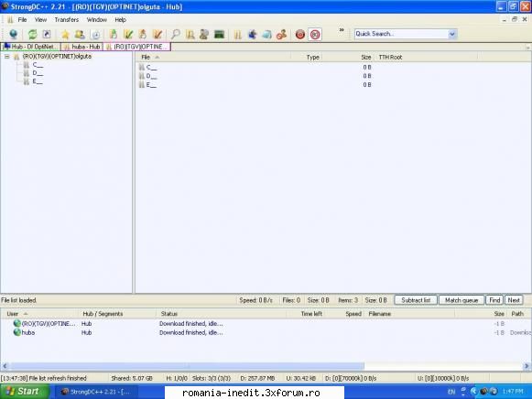The height and width of the screenshot is (399, 532).
Task: Click into the Quick Search field
Action: pos(401,34)
